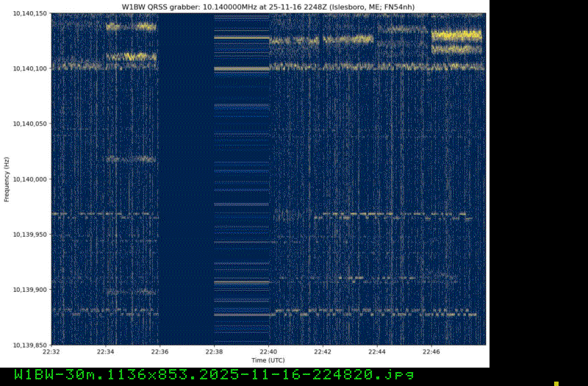Click the 22:34 time axis tick label
Screen dimensions: 588x386
point(106,352)
